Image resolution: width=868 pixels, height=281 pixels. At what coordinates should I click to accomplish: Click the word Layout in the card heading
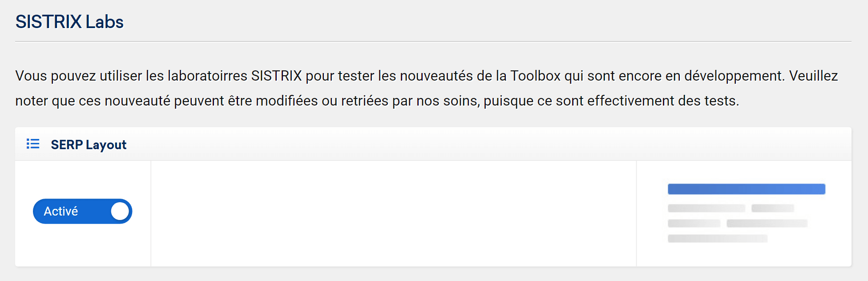point(106,145)
